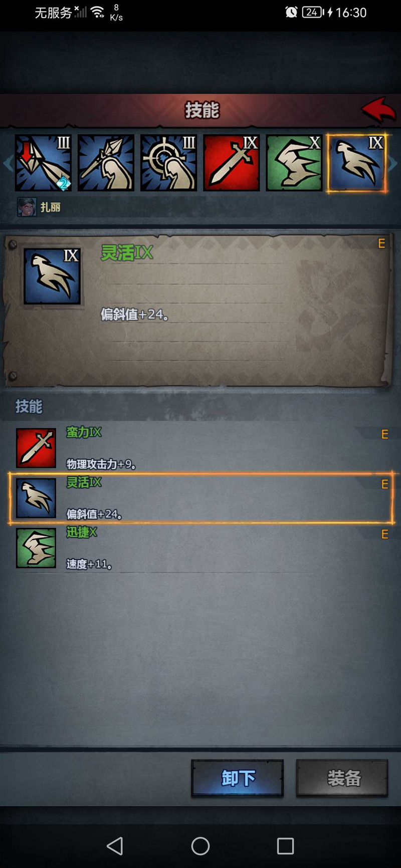Tap Android home circle button
This screenshot has width=401, height=868.
tap(200, 846)
